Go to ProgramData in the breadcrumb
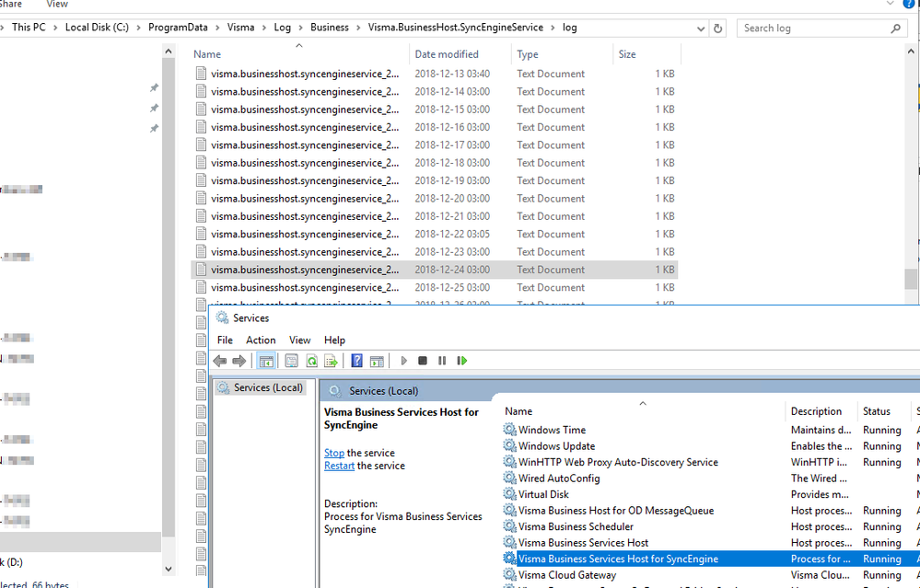920x588 pixels. [x=178, y=27]
